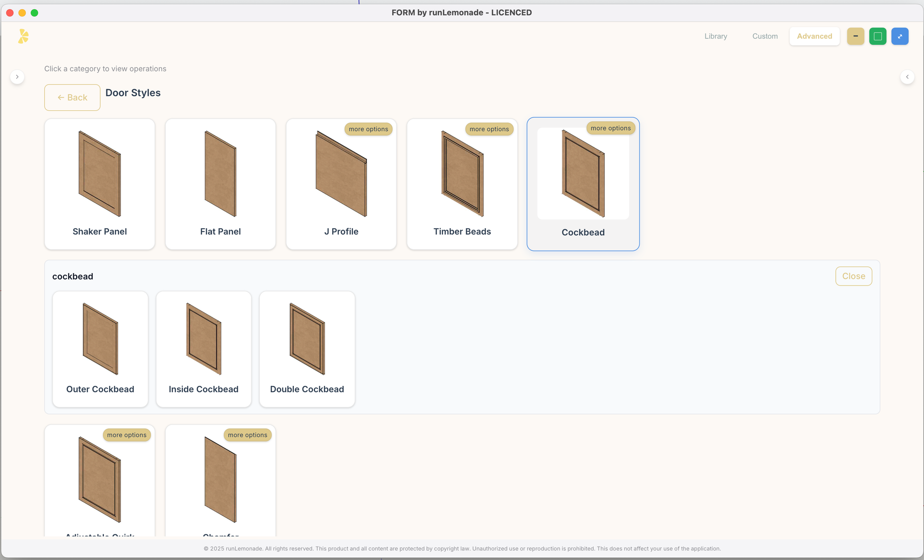The image size is (924, 560).
Task: Click the blue expand arrows icon
Action: (900, 36)
